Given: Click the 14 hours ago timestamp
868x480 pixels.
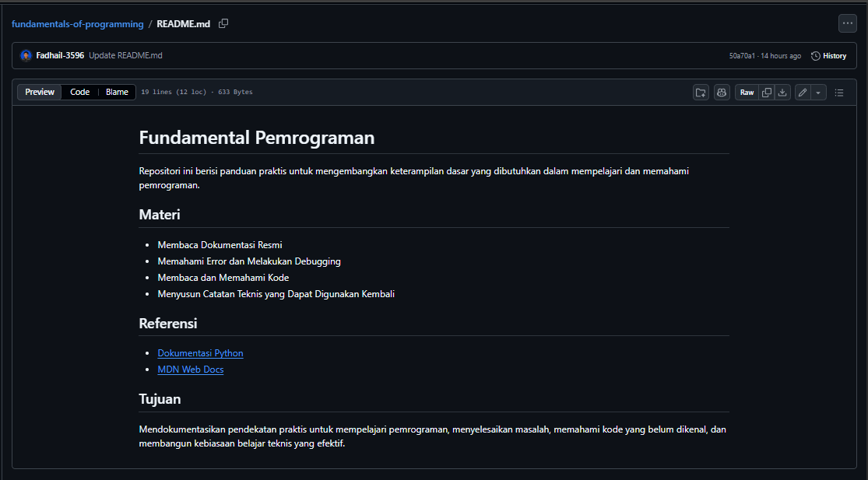Looking at the screenshot, I should tap(781, 56).
